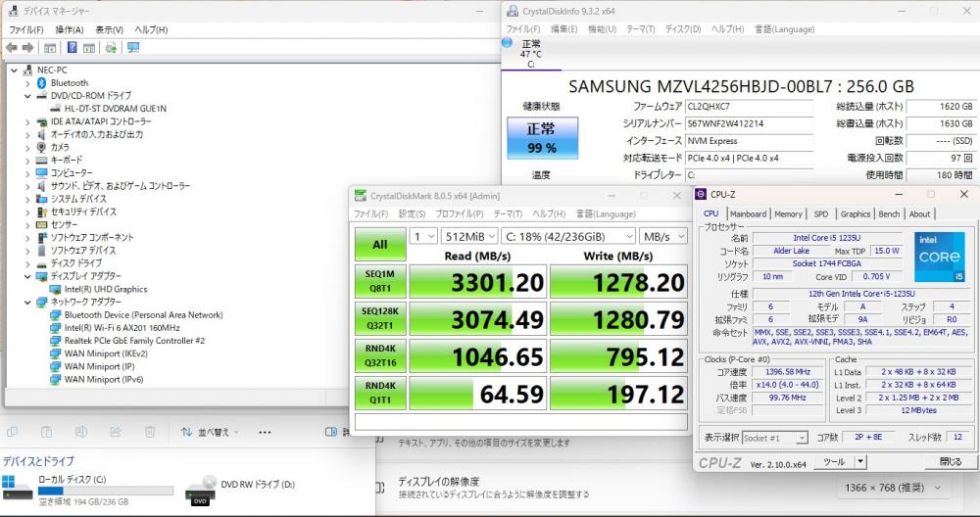This screenshot has width=980, height=517.
Task: Expand the ディスク ドライブ category
Action: pos(27,263)
